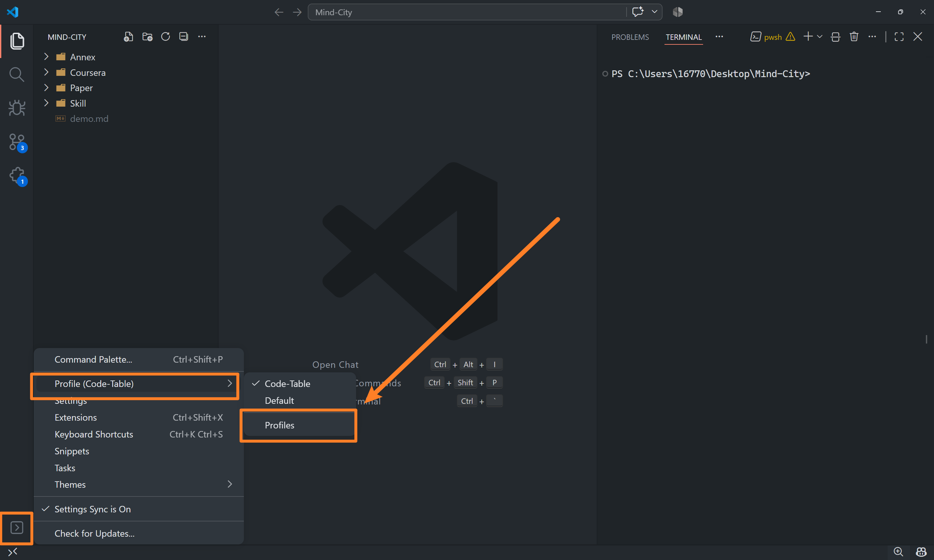Kill the terminal with trash icon
934x560 pixels.
coord(854,37)
